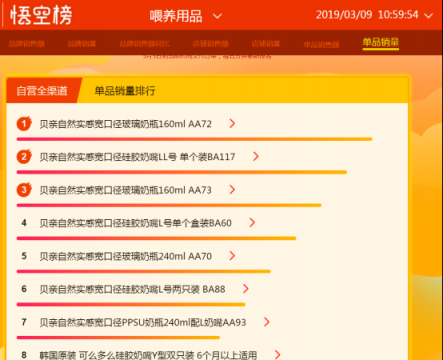Open product 硅胶奶嘴LL号 单个装BA117
The width and height of the screenshot is (443, 360).
point(137,157)
